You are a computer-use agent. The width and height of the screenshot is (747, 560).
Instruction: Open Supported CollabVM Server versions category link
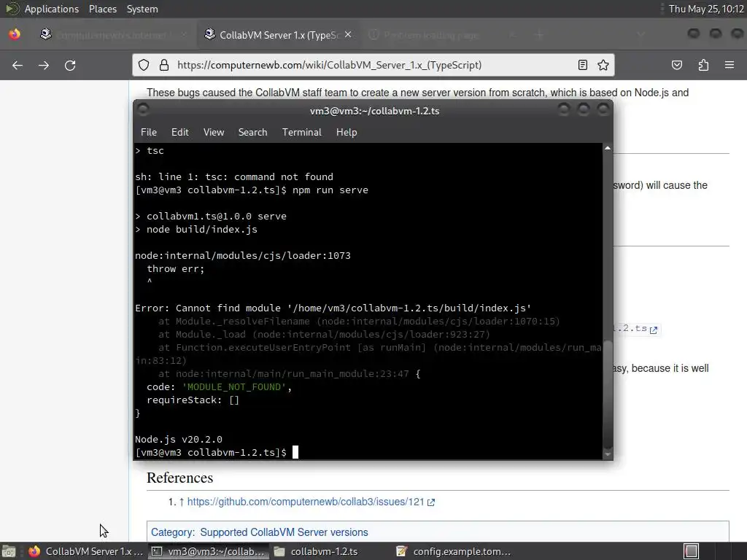coord(284,532)
